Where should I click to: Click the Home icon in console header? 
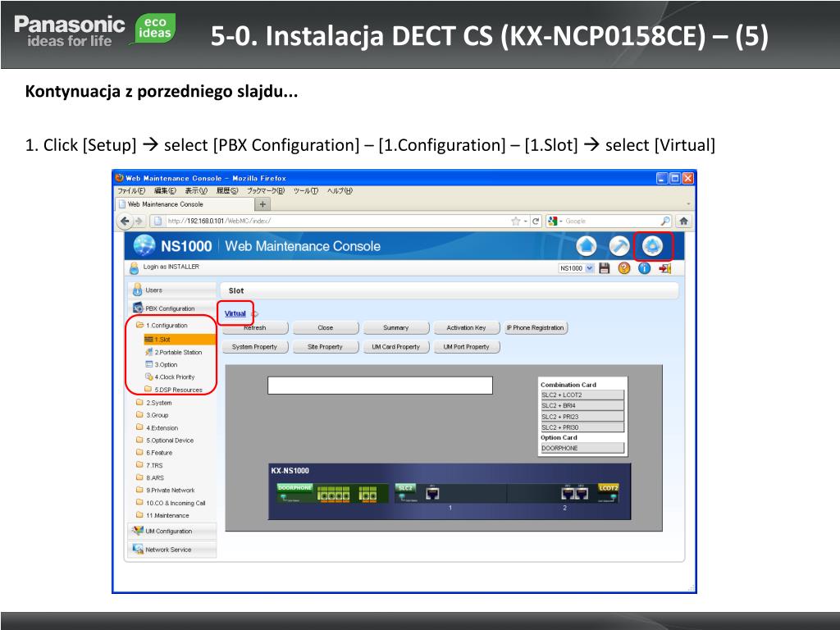coord(586,246)
